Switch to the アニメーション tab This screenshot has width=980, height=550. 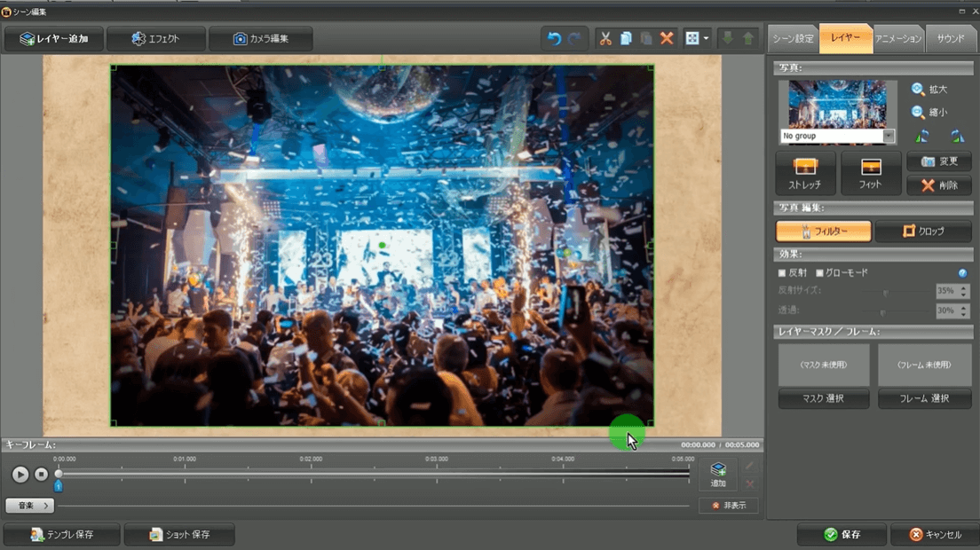pyautogui.click(x=898, y=39)
